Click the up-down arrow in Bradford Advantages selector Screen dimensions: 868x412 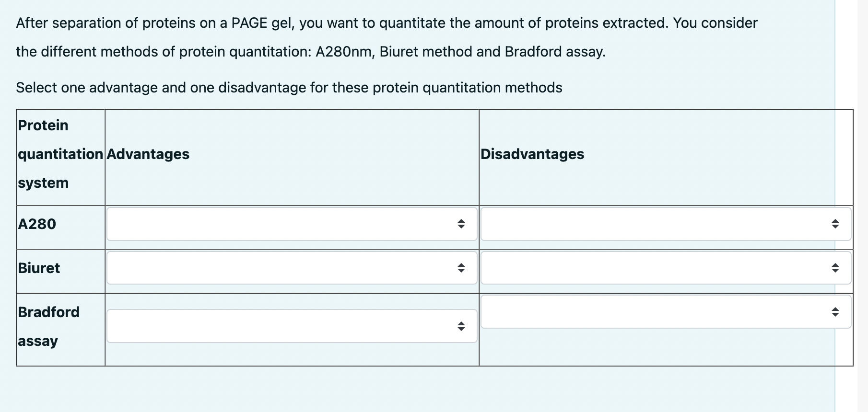pos(462,325)
